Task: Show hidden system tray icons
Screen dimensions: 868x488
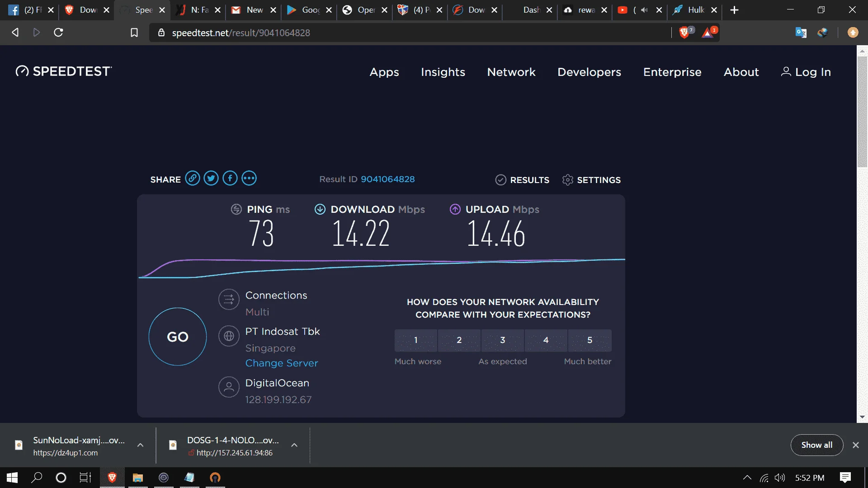Action: pyautogui.click(x=747, y=478)
